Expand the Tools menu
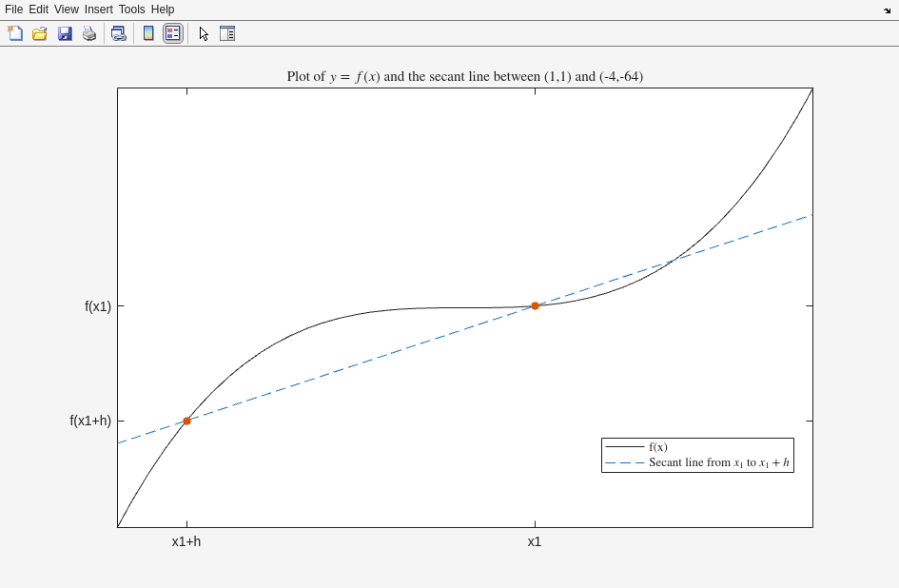The width and height of the screenshot is (899, 588). pyautogui.click(x=131, y=10)
